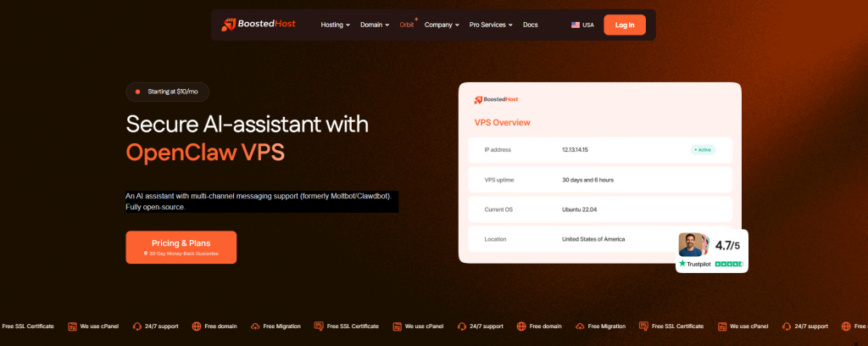The image size is (868, 346).
Task: Click the leftmost Free SSL Certificate icon
Action: (319, 326)
